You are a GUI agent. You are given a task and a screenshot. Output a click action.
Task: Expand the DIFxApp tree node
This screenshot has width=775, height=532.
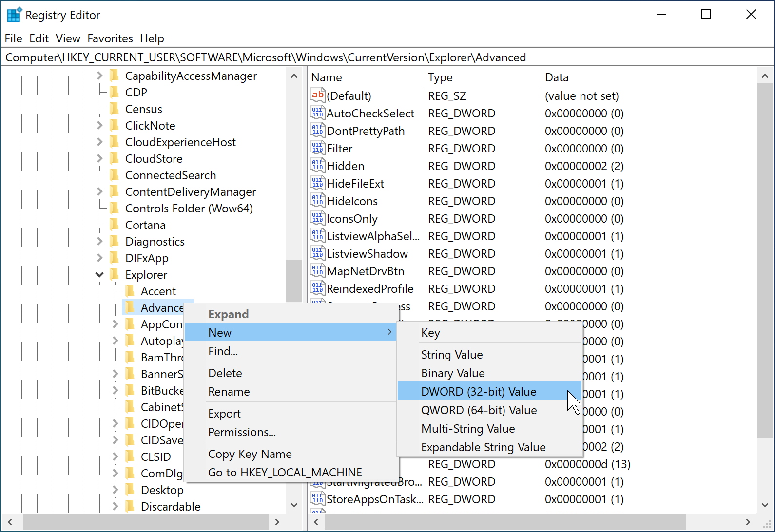pyautogui.click(x=99, y=258)
